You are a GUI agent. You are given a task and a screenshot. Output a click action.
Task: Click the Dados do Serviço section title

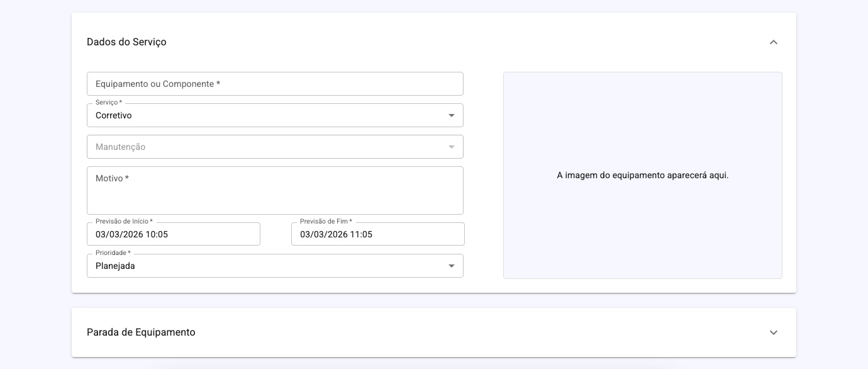pos(126,42)
